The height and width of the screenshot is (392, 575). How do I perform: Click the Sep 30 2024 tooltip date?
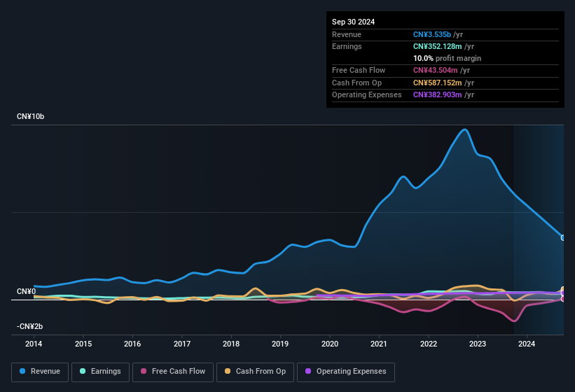coord(353,22)
